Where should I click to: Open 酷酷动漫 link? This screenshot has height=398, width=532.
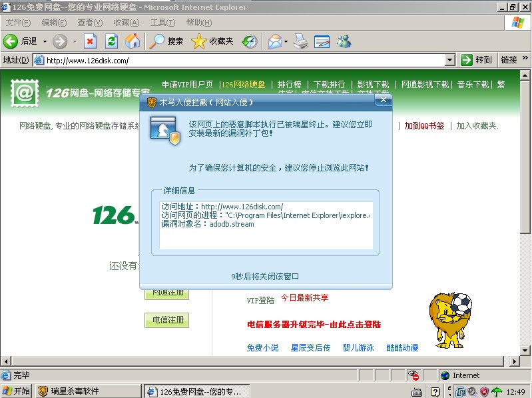point(402,348)
